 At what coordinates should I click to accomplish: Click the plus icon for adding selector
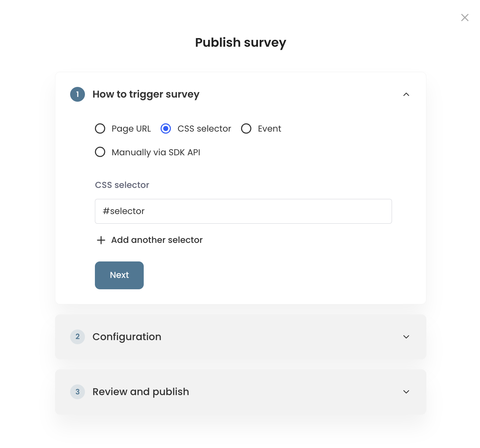pos(101,240)
